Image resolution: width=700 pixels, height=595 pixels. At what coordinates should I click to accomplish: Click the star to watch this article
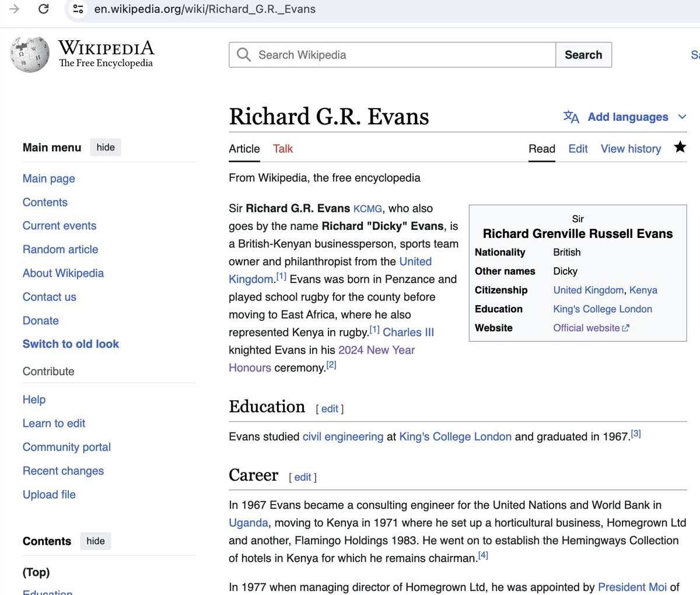(x=680, y=148)
